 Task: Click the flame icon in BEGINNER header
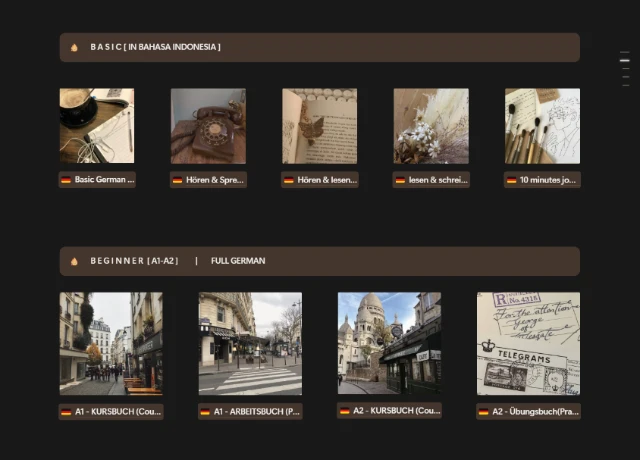coord(74,261)
